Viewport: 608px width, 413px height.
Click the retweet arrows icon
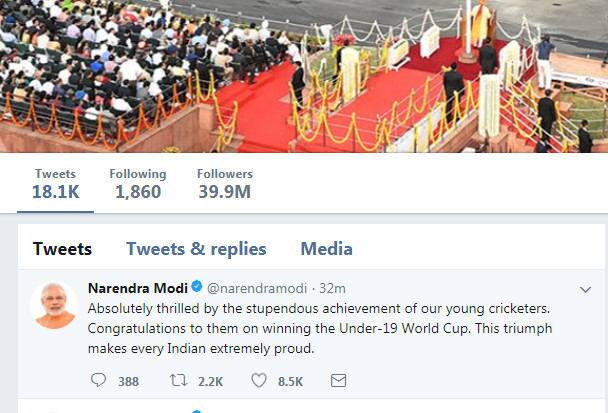coord(178,380)
